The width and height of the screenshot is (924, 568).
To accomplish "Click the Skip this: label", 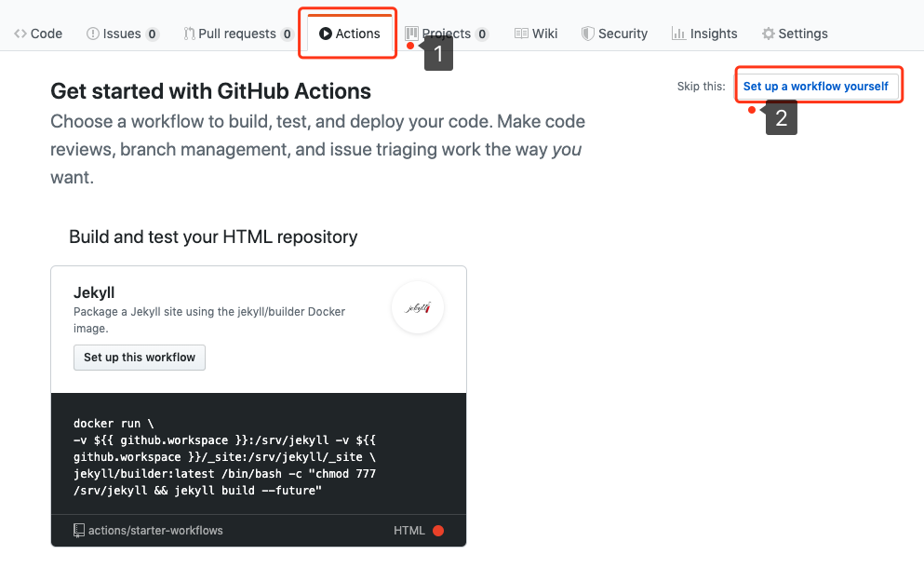I will pos(701,86).
